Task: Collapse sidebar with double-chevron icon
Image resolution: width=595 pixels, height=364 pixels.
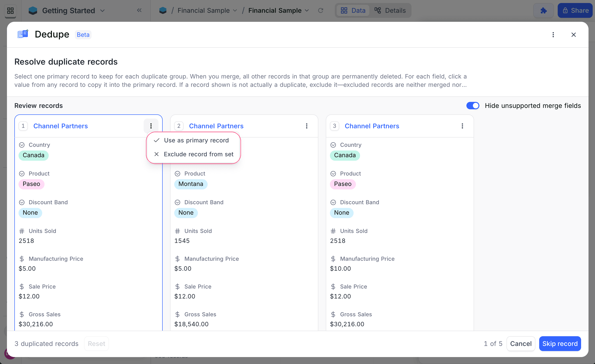Action: pos(139,10)
